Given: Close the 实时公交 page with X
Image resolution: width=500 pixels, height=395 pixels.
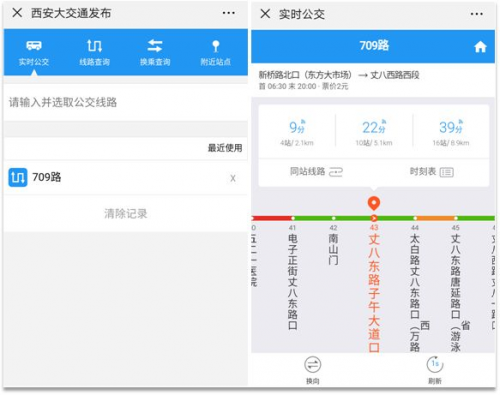Looking at the screenshot, I should tap(265, 14).
